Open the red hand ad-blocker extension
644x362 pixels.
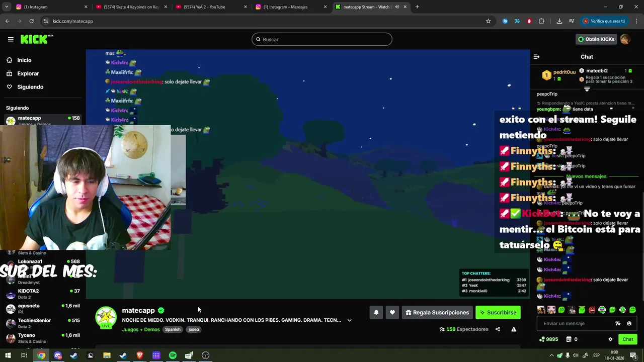click(x=529, y=21)
